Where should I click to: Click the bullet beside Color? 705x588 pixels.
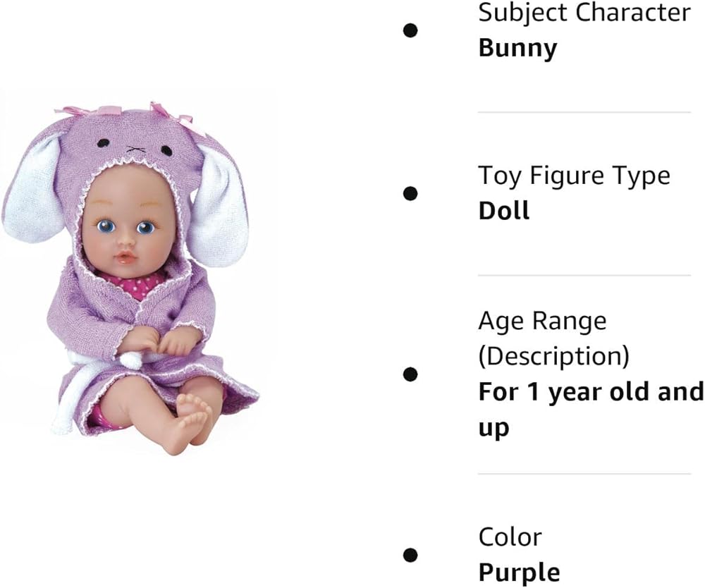tap(410, 555)
